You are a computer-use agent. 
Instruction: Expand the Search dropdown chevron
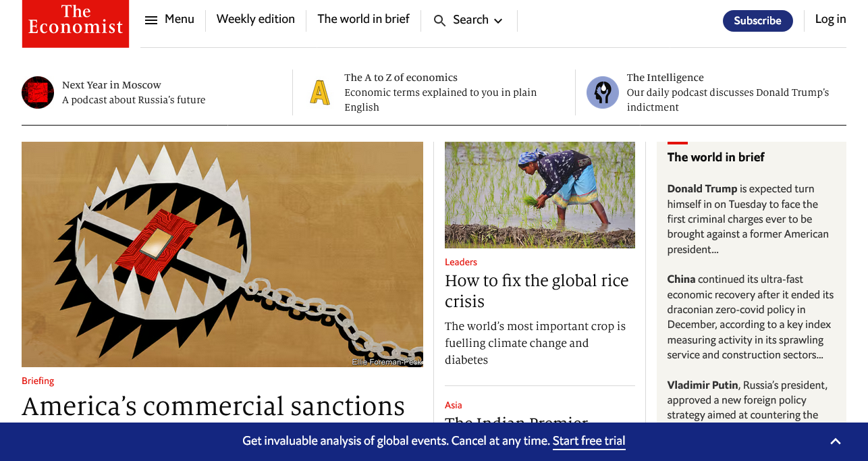click(x=498, y=21)
